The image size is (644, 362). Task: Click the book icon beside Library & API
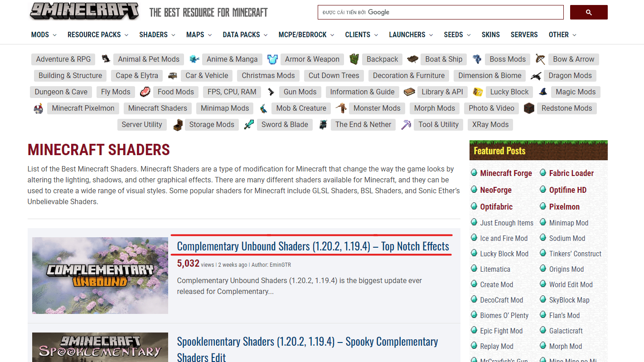point(409,92)
